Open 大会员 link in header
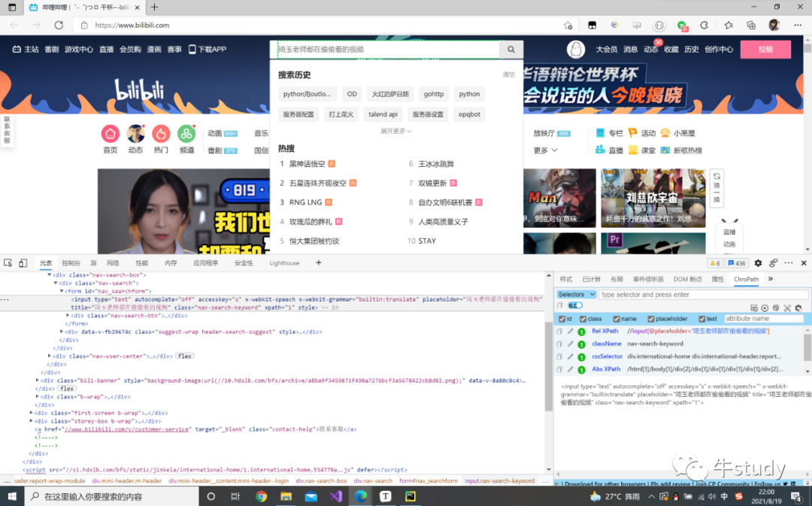Viewport: 812px width, 506px height. (606, 49)
